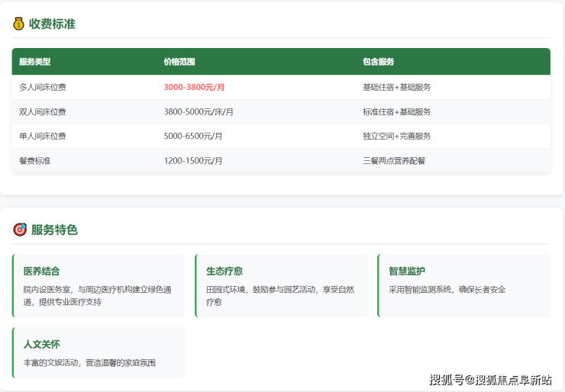Click the 收费标准 section heading
This screenshot has width=565, height=392.
click(x=52, y=24)
